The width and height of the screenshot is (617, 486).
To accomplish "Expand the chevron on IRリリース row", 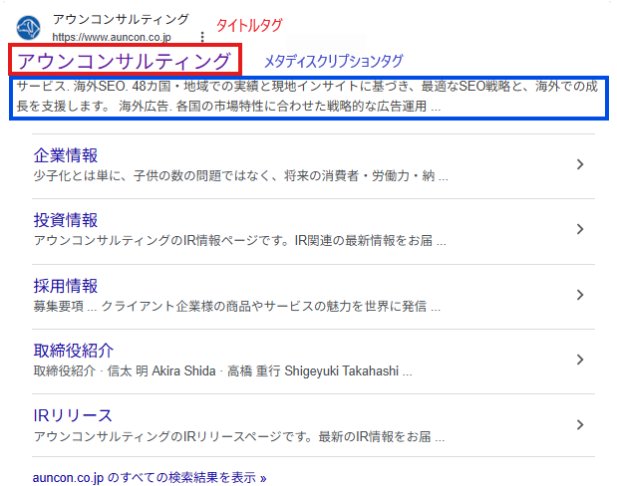I will tap(580, 425).
